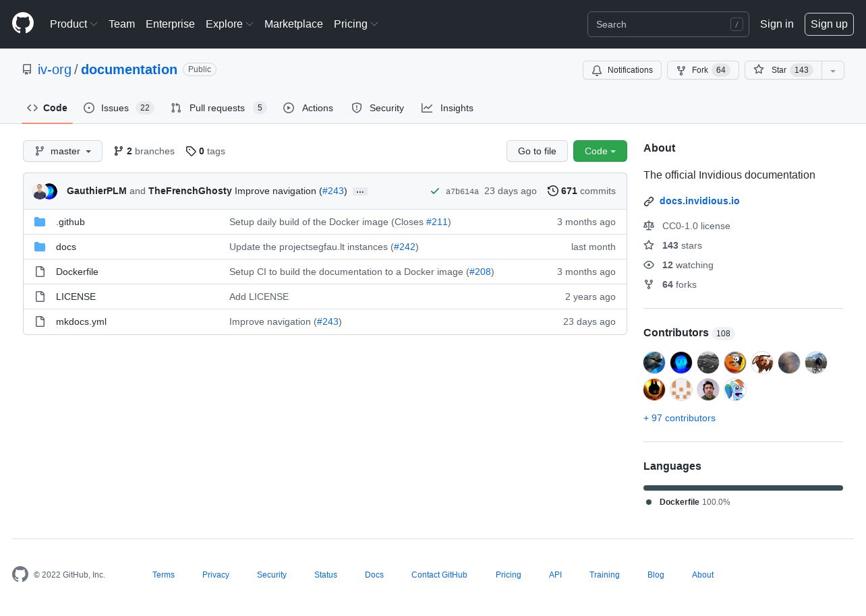Image resolution: width=866 pixels, height=616 pixels.
Task: Expand the Pricing dropdown
Action: [356, 24]
